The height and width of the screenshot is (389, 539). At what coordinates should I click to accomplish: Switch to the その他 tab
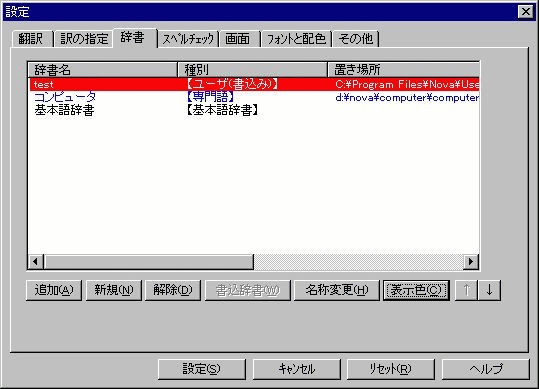356,38
